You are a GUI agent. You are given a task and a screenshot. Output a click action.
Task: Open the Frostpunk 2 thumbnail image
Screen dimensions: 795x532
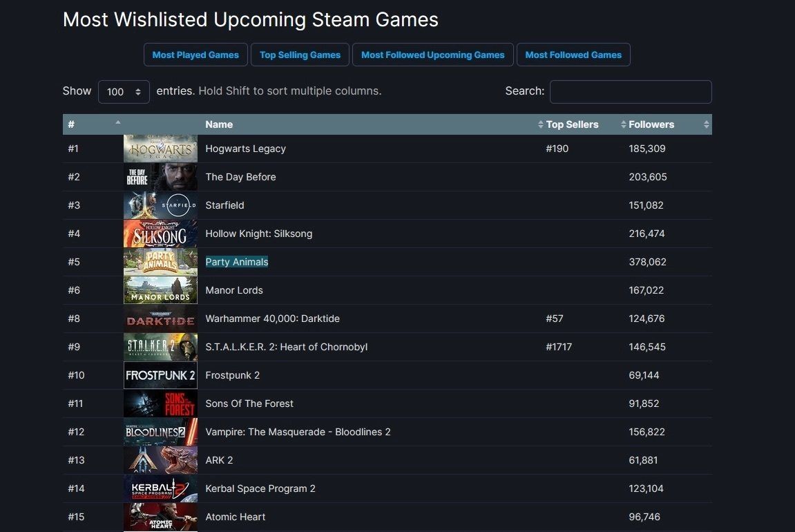tap(160, 375)
